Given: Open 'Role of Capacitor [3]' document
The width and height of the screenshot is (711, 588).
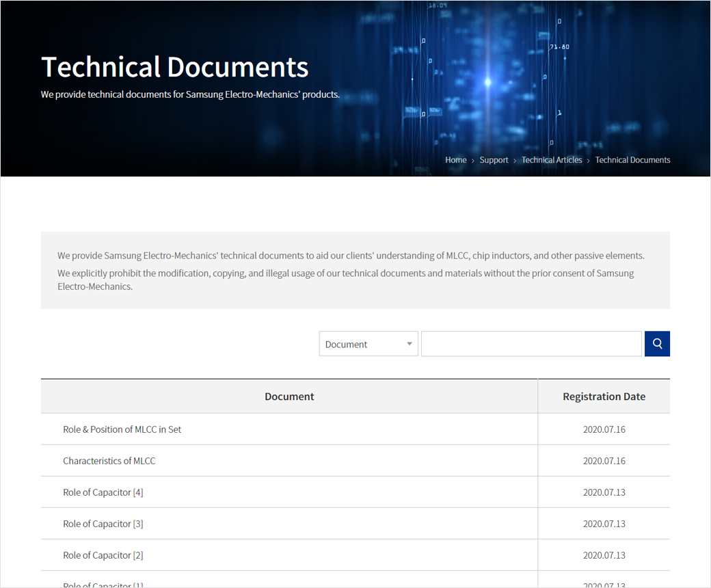Looking at the screenshot, I should pyautogui.click(x=103, y=524).
